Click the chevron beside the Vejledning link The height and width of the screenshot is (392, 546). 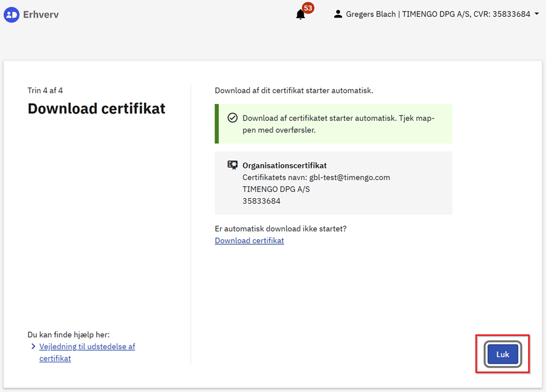coord(33,347)
